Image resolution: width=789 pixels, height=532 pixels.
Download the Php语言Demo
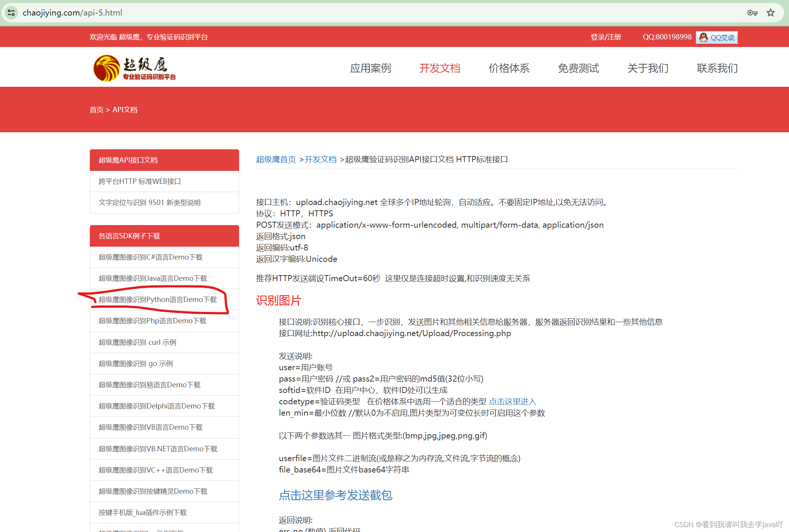tap(164, 321)
